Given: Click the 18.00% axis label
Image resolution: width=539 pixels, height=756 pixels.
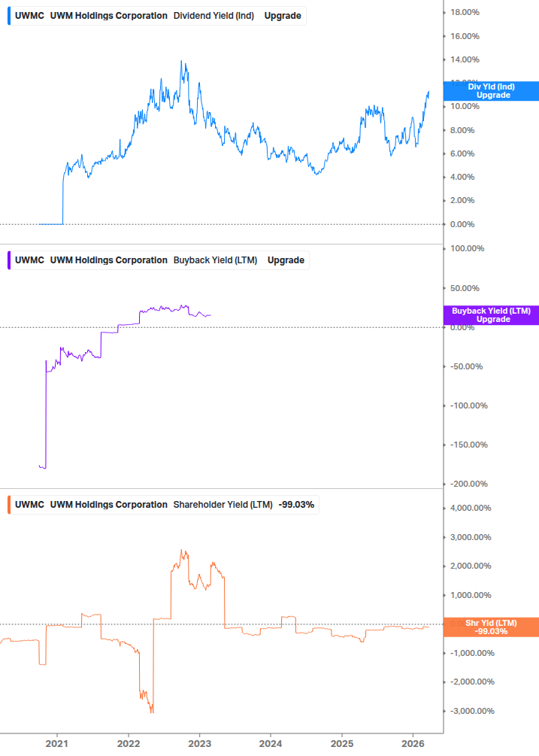Looking at the screenshot, I should tap(465, 12).
